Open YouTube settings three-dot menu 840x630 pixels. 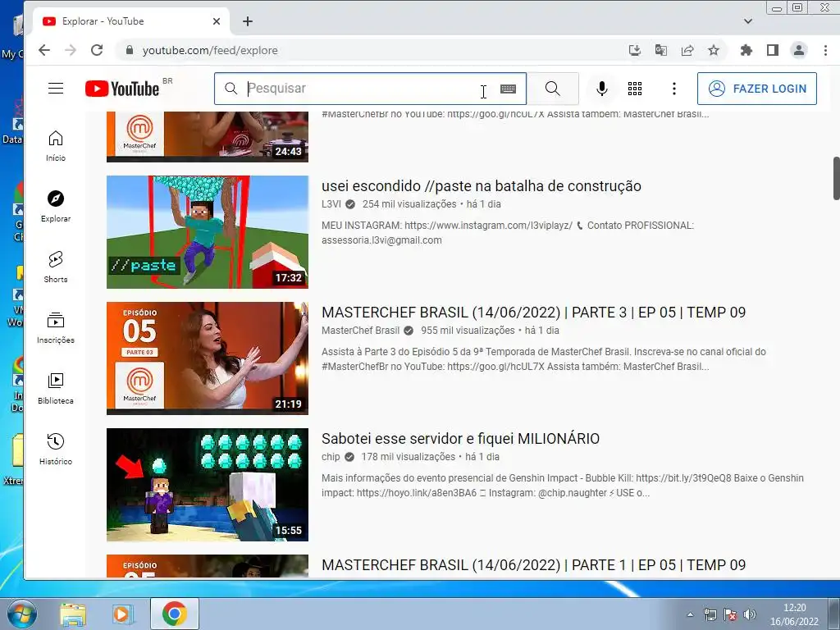point(674,89)
